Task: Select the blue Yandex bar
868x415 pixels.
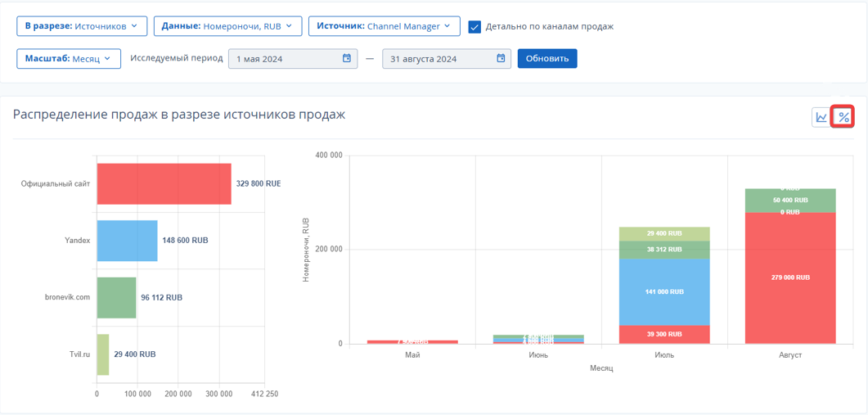Action: pos(128,241)
